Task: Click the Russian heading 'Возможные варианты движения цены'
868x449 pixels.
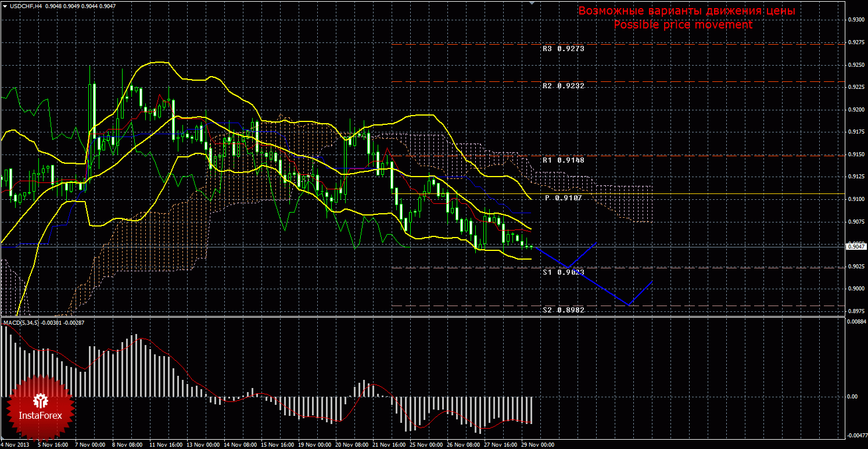Action: (686, 12)
